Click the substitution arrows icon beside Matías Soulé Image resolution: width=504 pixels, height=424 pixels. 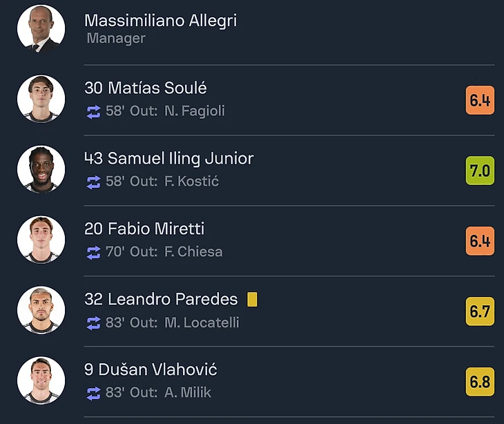(93, 112)
